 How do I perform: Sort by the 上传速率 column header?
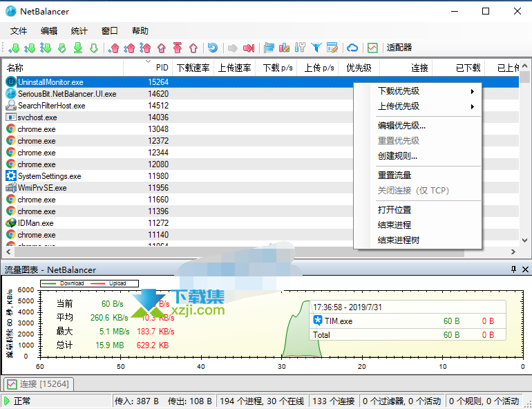click(x=234, y=68)
